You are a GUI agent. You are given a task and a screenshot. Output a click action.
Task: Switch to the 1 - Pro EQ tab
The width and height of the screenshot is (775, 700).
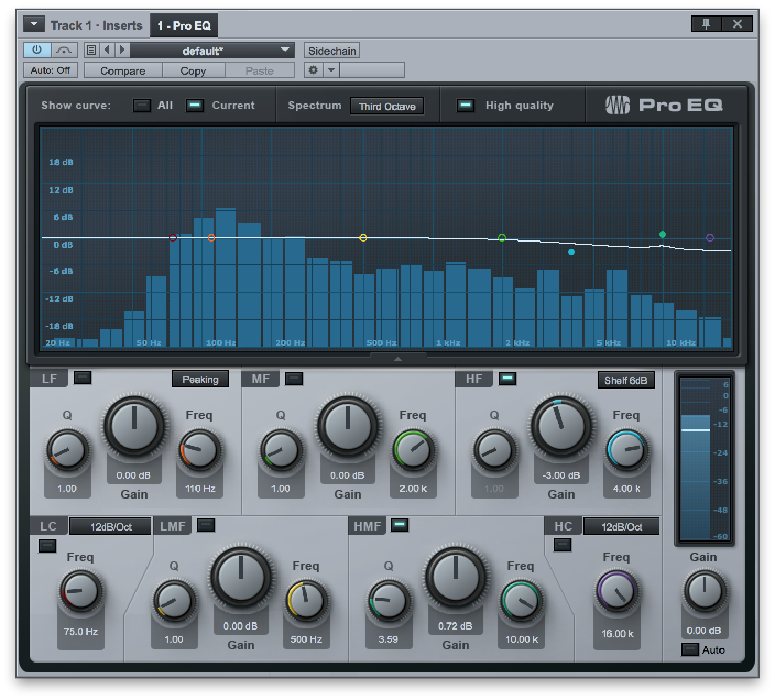[x=184, y=25]
